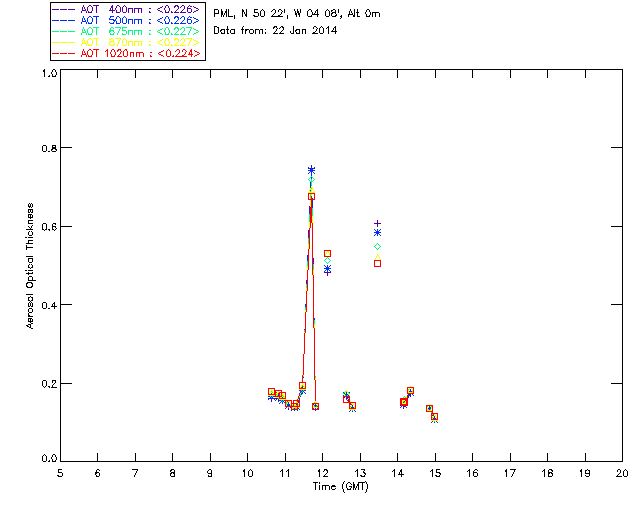The width and height of the screenshot is (640, 512).
Task: Click the AOT 870nm legend entry
Action: pos(126,42)
